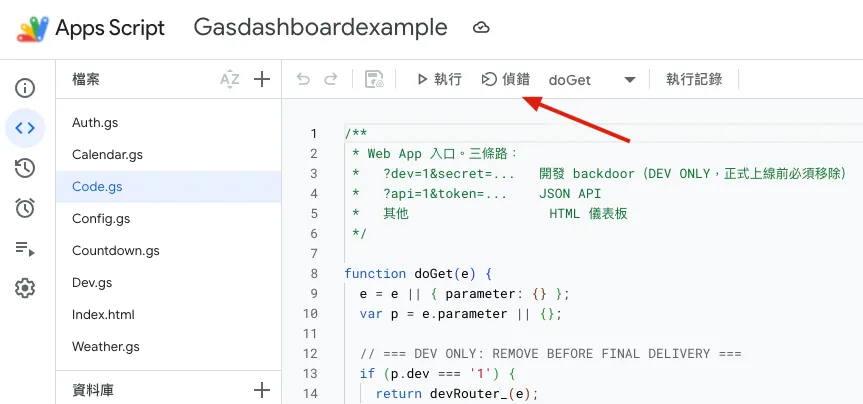Open the Executions list icon
The height and width of the screenshot is (404, 863).
tap(25, 248)
